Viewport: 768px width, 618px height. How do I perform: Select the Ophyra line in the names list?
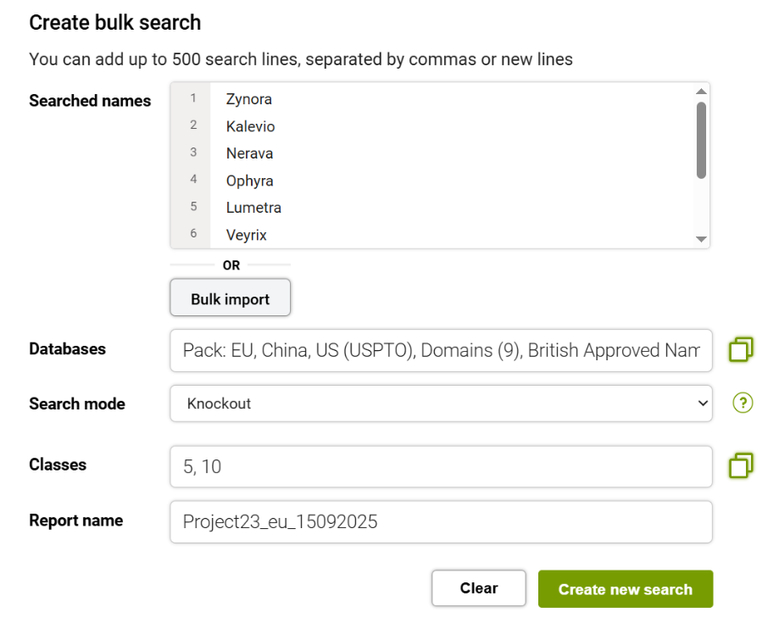click(x=249, y=180)
